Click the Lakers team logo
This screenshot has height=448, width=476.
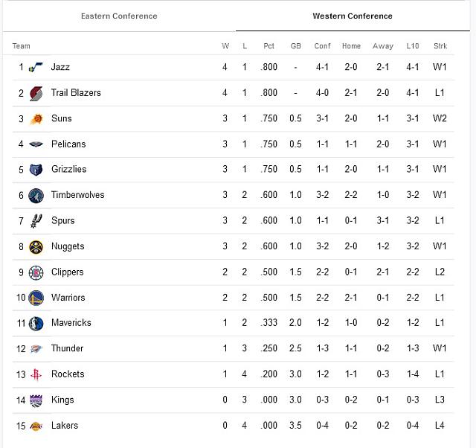(36, 426)
